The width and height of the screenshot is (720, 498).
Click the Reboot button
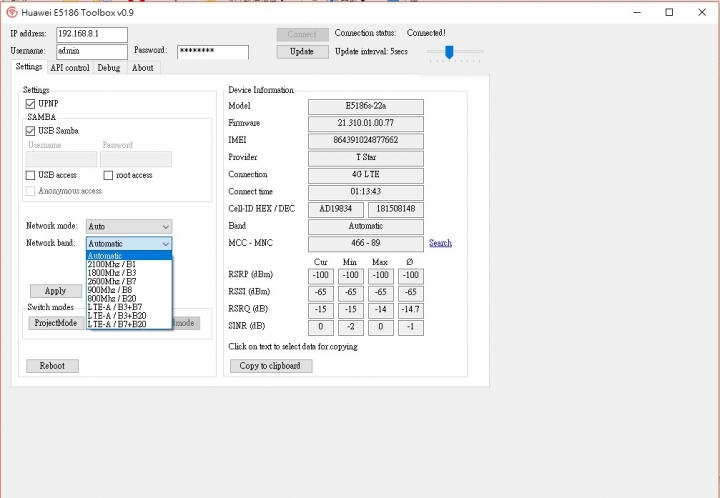click(x=52, y=366)
